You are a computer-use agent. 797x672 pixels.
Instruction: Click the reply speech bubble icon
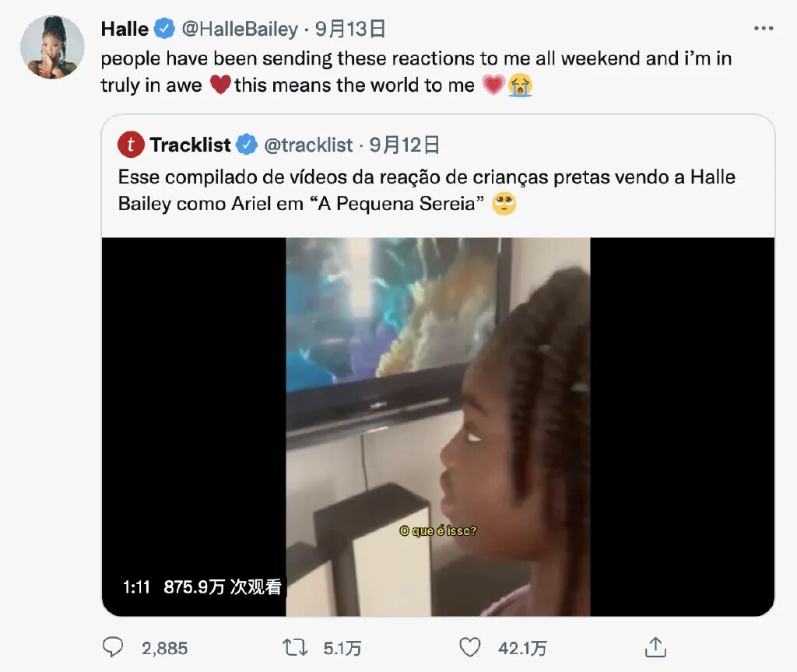pyautogui.click(x=113, y=648)
